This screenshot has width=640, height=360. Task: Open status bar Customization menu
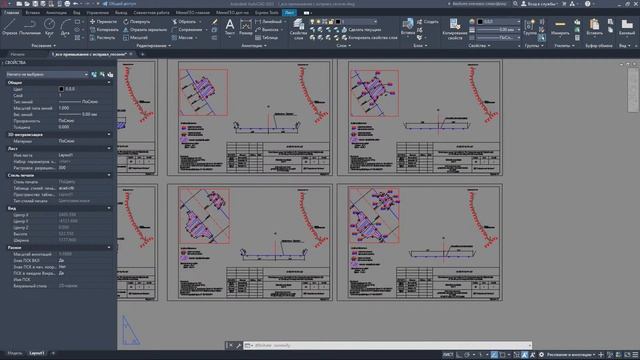pos(635,355)
